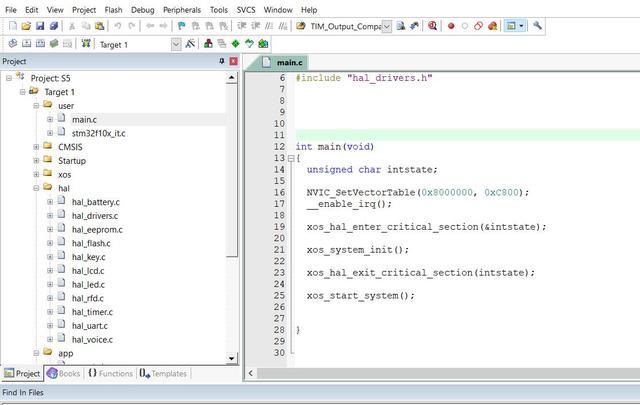
Task: Click the Kill all breakpoints icon
Action: click(493, 26)
